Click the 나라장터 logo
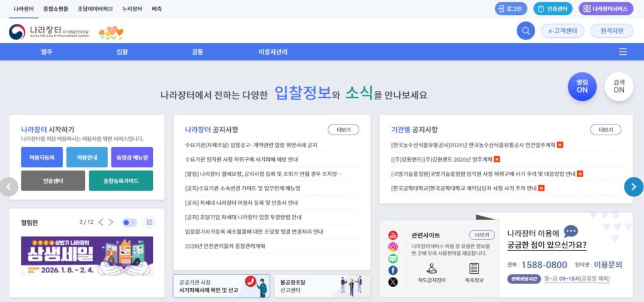The width and height of the screenshot is (644, 302). coord(48,31)
